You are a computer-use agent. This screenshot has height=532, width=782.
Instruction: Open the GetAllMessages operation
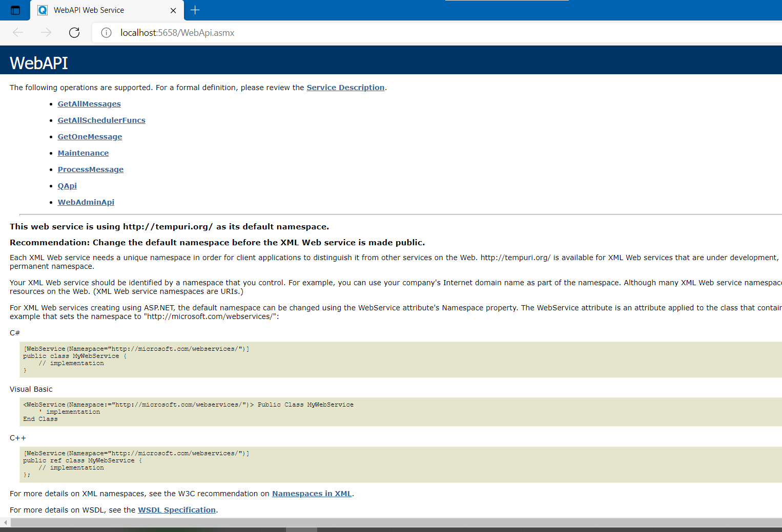click(89, 104)
